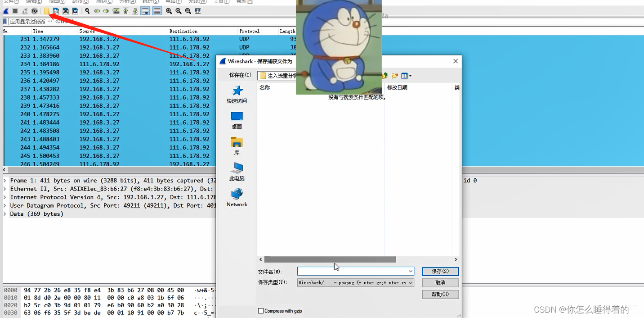Reset text to normal size
Viewport: 644px width, 318px height.
pyautogui.click(x=188, y=11)
